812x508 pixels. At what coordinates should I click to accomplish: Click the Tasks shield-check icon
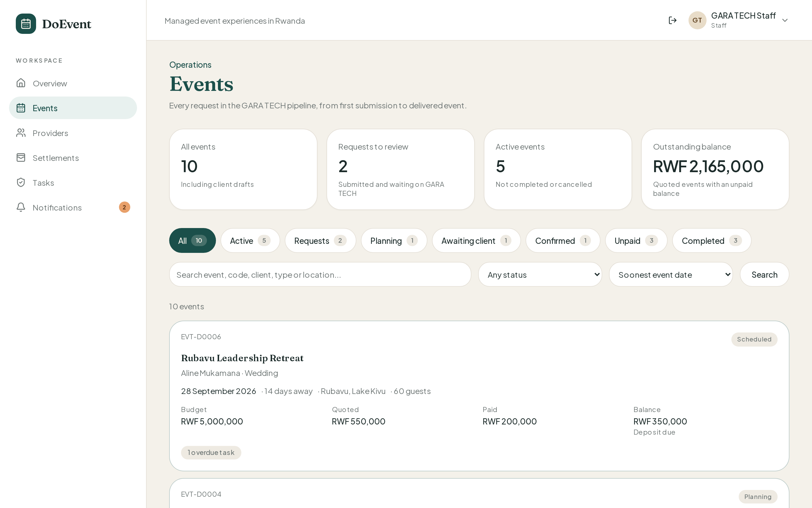(x=21, y=182)
